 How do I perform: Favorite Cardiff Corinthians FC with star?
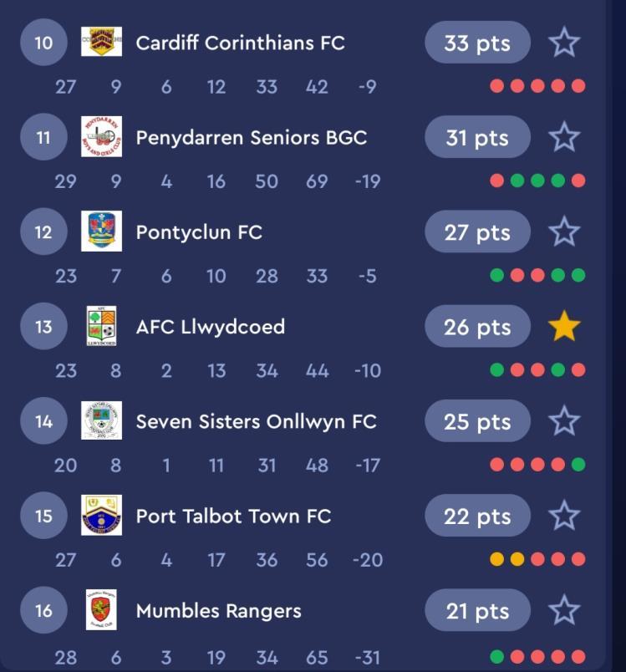coord(564,43)
